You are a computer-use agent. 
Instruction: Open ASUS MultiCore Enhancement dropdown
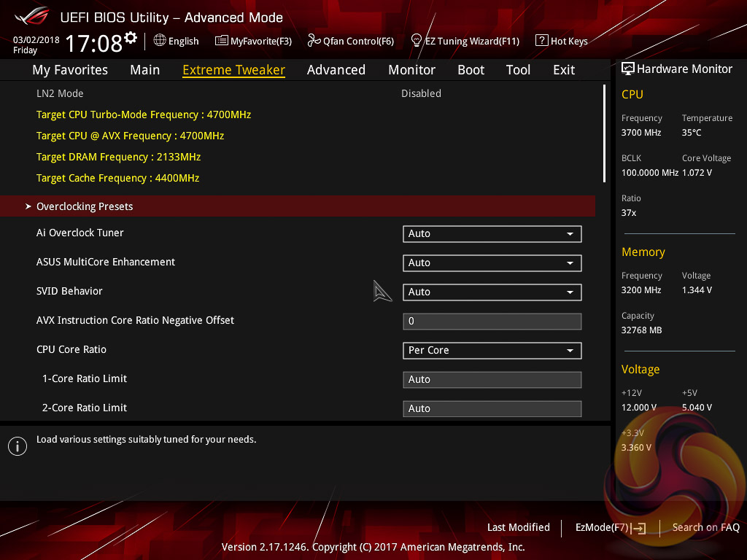pyautogui.click(x=492, y=262)
